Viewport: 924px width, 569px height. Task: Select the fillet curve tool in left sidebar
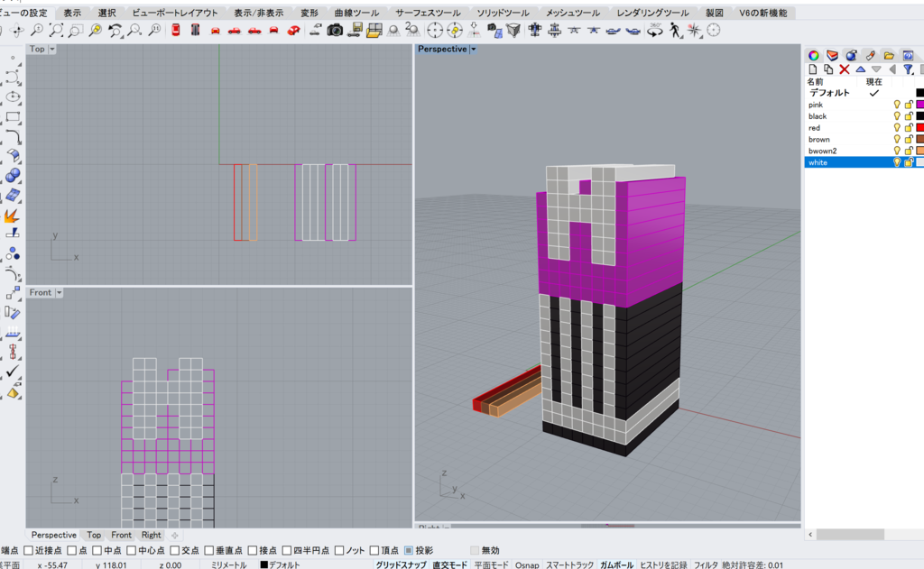point(13,137)
